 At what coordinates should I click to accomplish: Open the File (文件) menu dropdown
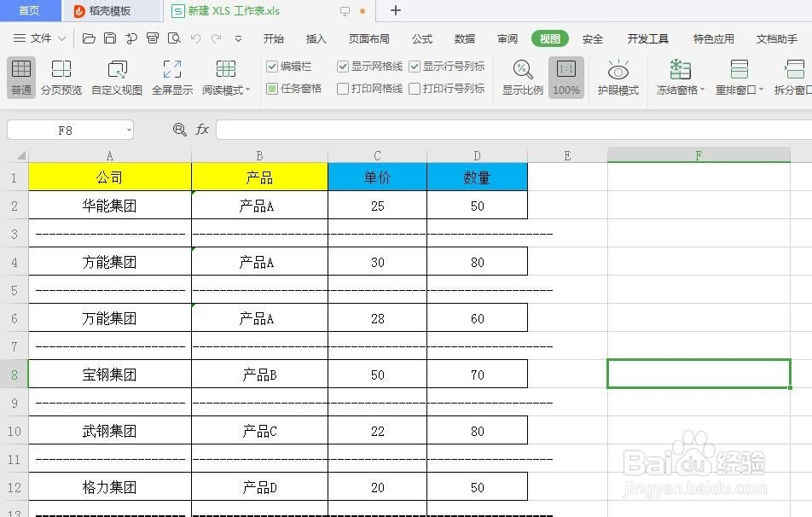pyautogui.click(x=40, y=38)
